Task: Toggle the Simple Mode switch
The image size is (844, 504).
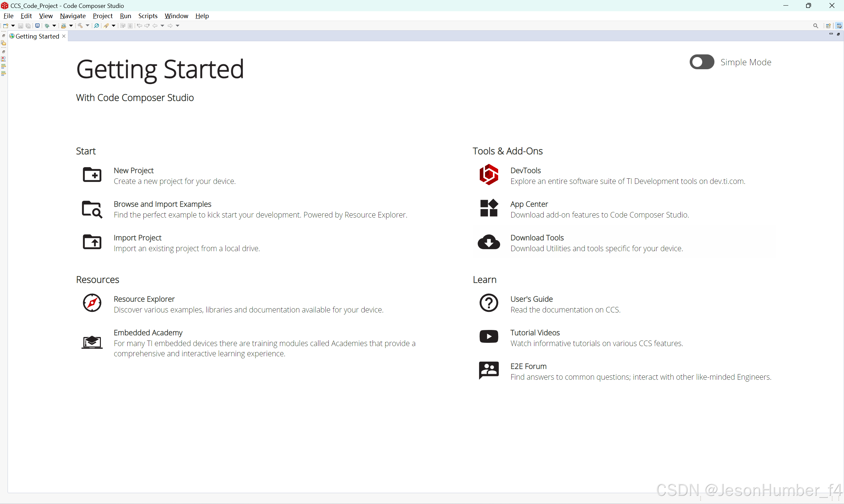Action: pyautogui.click(x=702, y=62)
